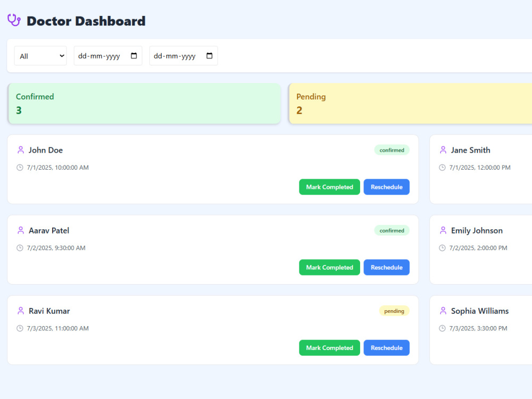Click the patient name Ravi Kumar
Image resolution: width=532 pixels, height=399 pixels.
tap(49, 311)
